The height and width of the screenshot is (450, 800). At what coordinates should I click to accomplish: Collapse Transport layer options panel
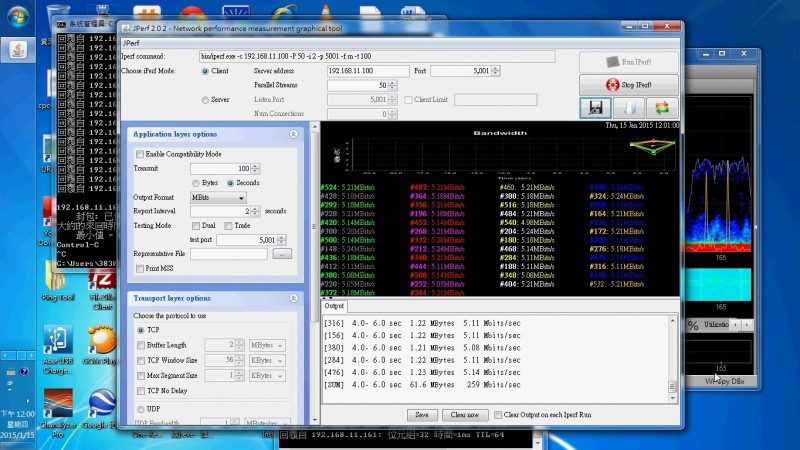pos(293,298)
